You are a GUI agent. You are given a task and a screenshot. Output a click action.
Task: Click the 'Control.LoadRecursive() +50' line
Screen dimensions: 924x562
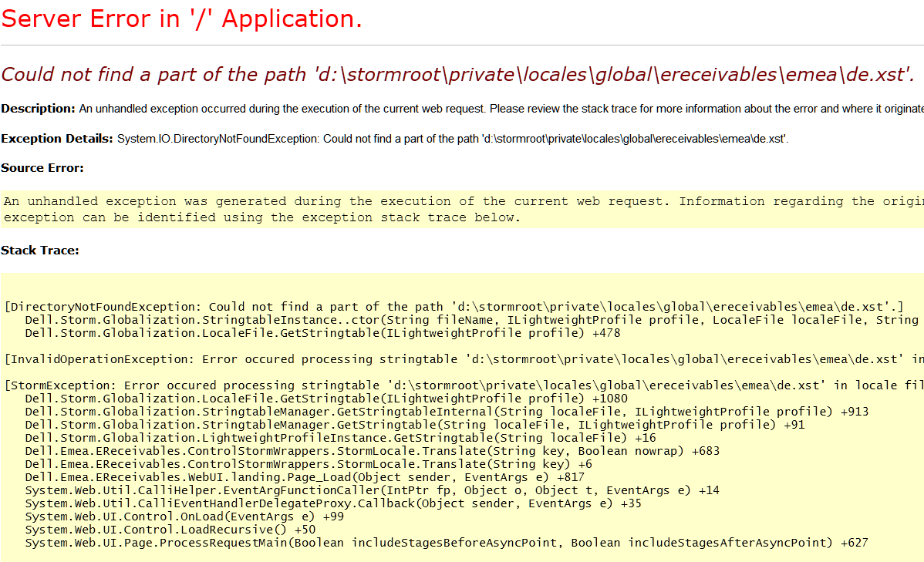coord(170,530)
